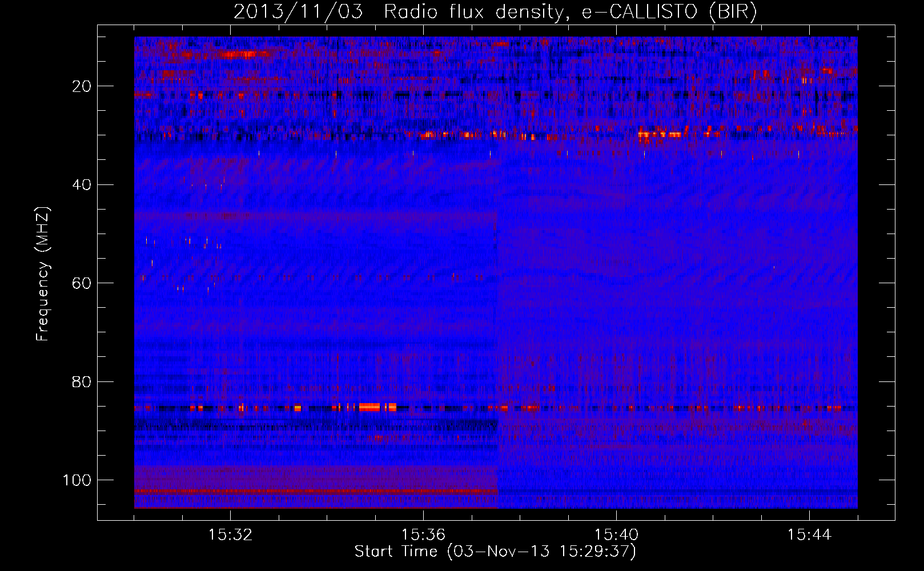
Task: Click the 15:32 time tick label
Action: tap(230, 535)
